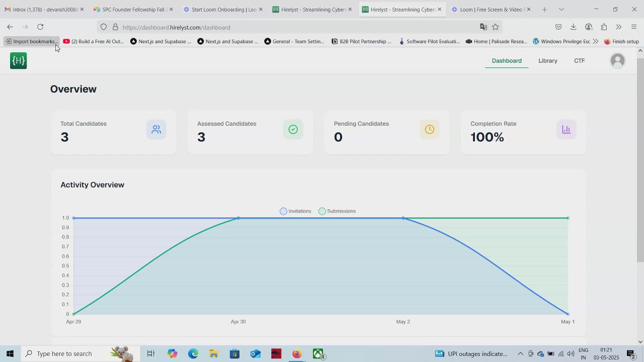Open the Windows Privilege Esc bookmark
Image resolution: width=644 pixels, height=362 pixels.
(x=561, y=41)
